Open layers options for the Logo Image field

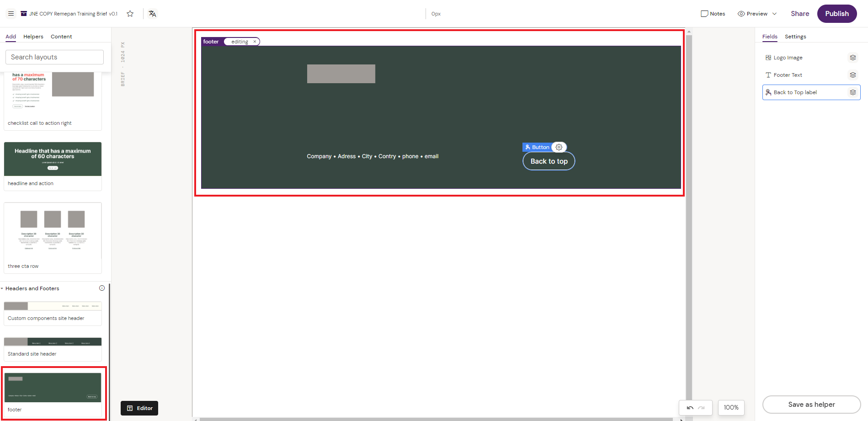click(x=853, y=57)
